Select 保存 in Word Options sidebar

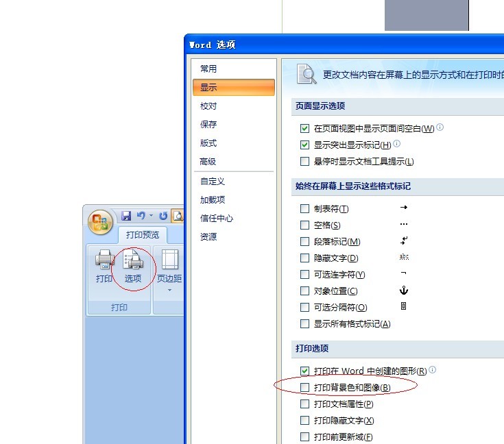234,124
